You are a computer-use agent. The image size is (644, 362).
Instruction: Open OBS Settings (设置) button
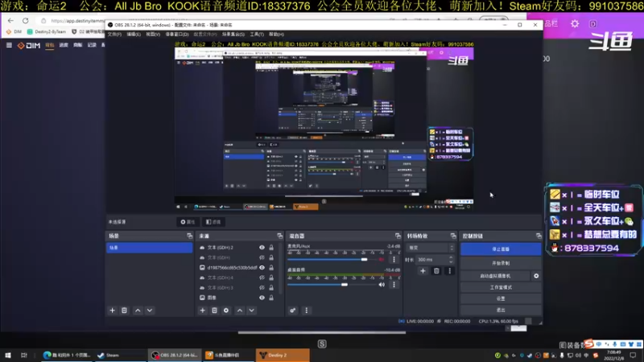(501, 298)
